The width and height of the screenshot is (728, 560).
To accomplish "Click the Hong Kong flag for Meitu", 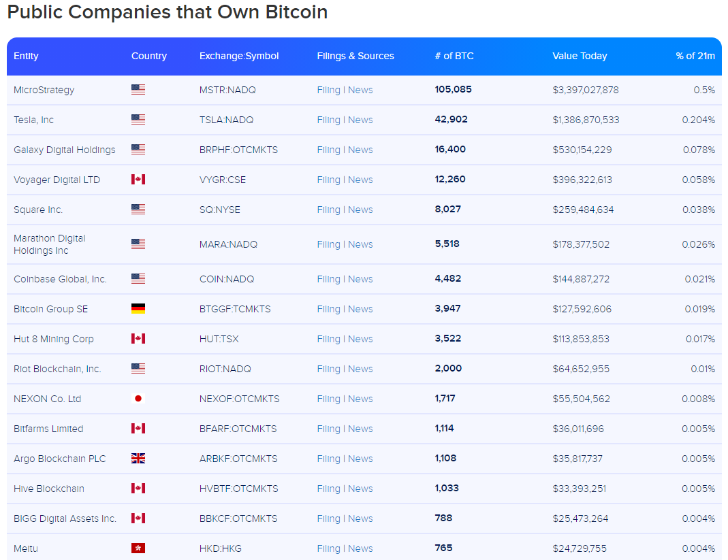I will click(x=138, y=548).
